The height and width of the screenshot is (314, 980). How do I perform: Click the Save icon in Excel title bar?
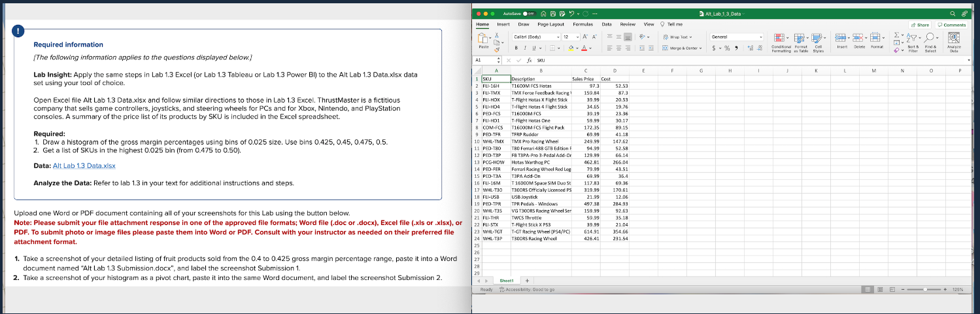[x=553, y=14]
